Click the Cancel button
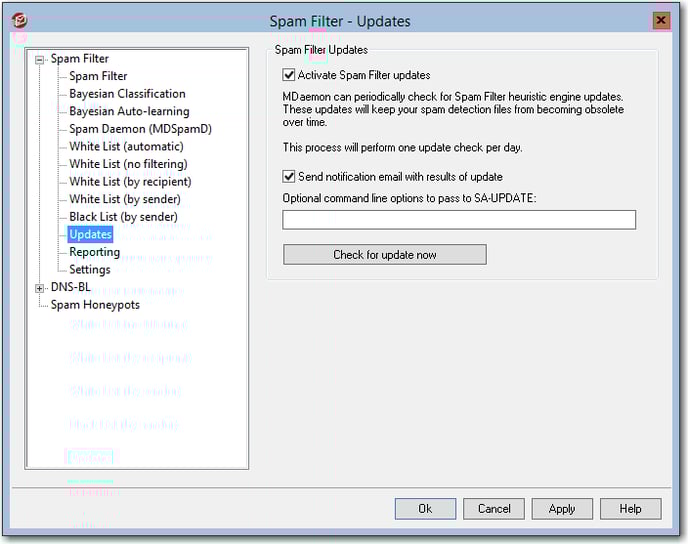The width and height of the screenshot is (688, 544). tap(494, 508)
